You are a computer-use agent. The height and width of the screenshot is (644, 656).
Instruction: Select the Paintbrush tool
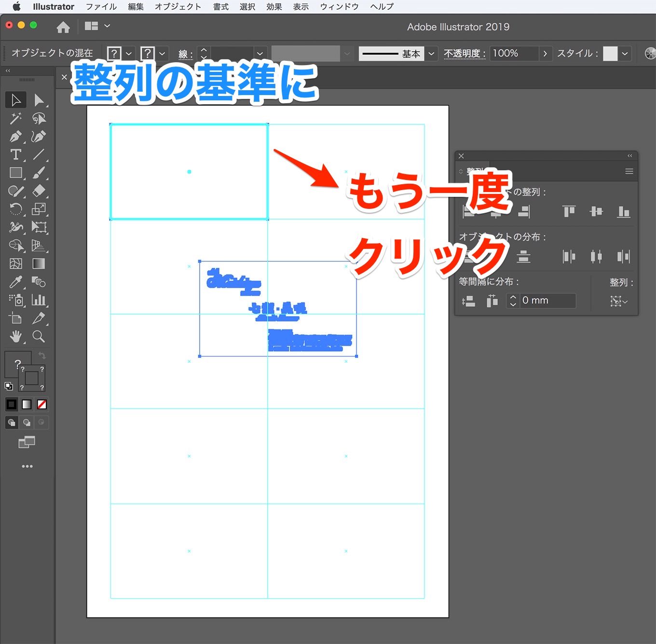39,173
